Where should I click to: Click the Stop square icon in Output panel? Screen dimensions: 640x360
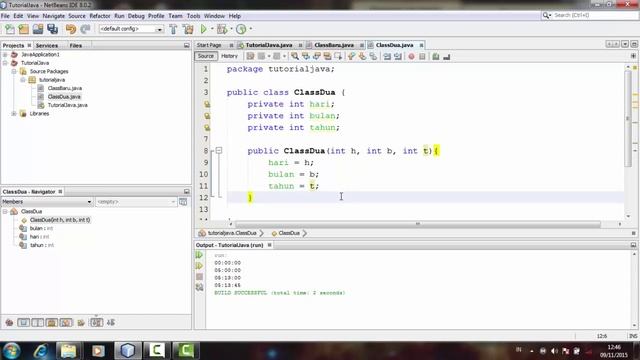point(199,277)
